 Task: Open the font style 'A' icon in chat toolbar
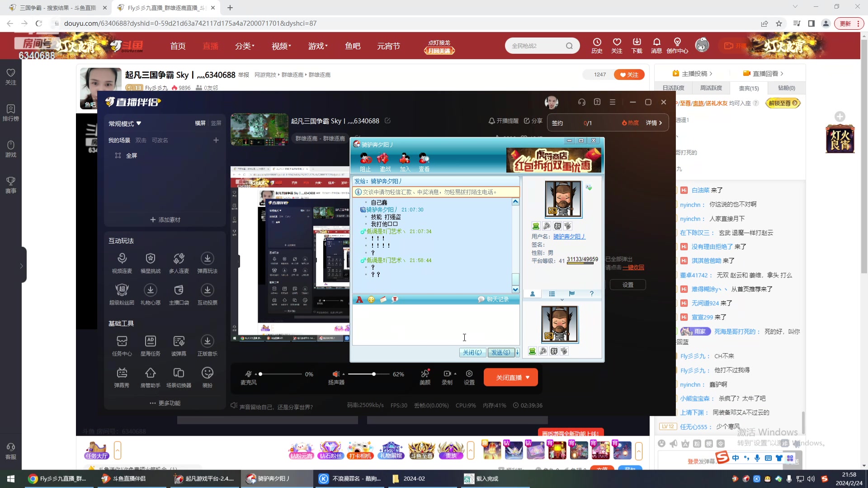(359, 300)
